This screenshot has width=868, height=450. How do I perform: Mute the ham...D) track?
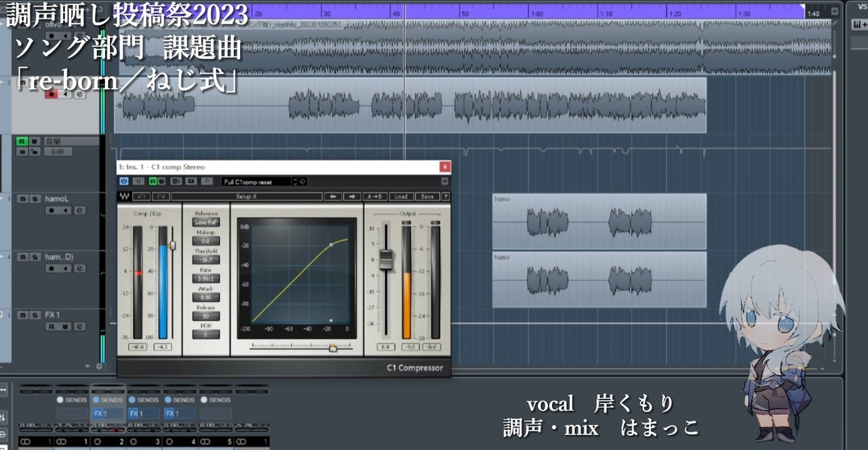pyautogui.click(x=23, y=257)
